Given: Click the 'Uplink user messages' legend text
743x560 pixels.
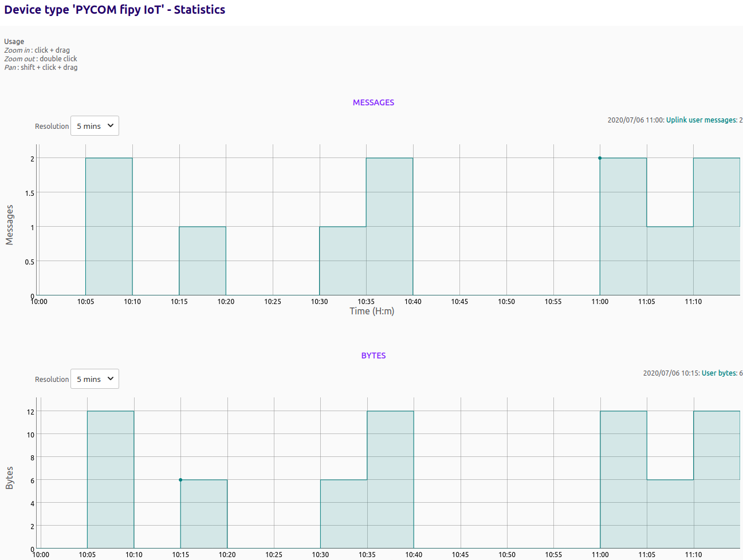Looking at the screenshot, I should [702, 120].
